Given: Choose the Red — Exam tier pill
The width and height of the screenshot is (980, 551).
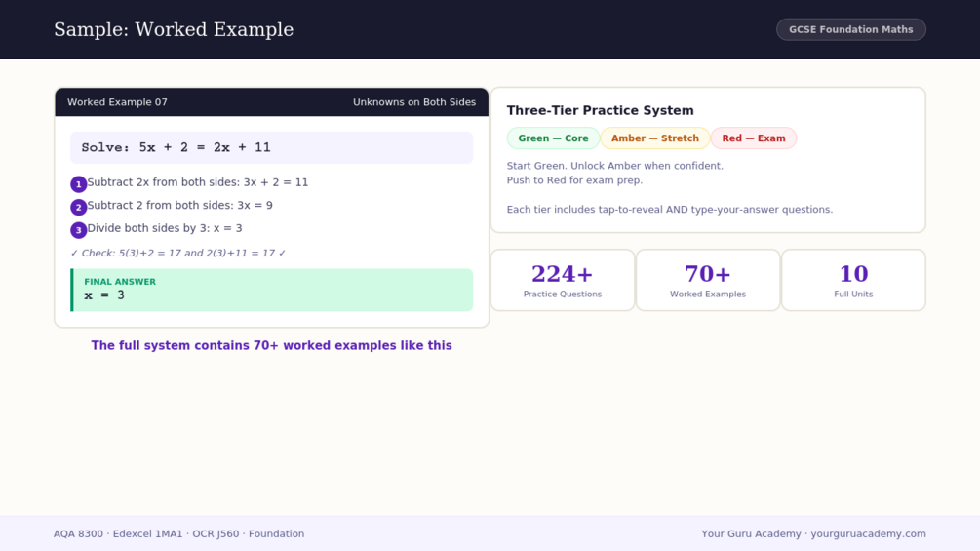Looking at the screenshot, I should click(753, 138).
